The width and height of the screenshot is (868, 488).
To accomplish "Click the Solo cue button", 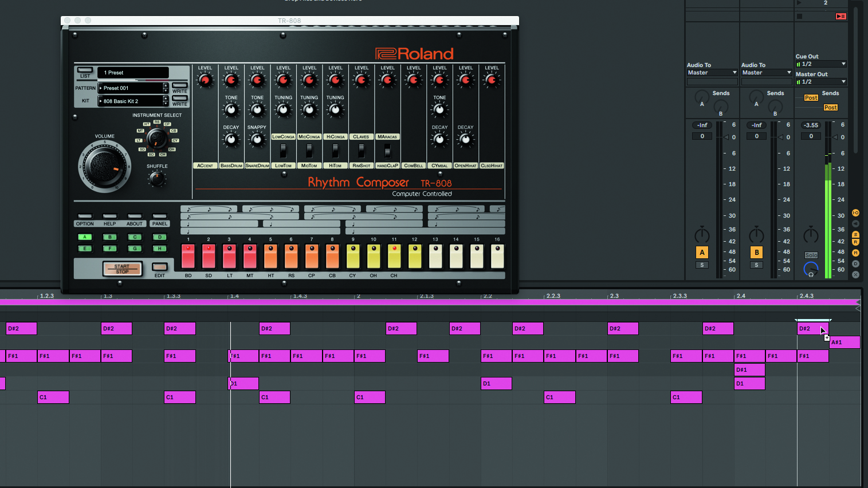I will [811, 255].
